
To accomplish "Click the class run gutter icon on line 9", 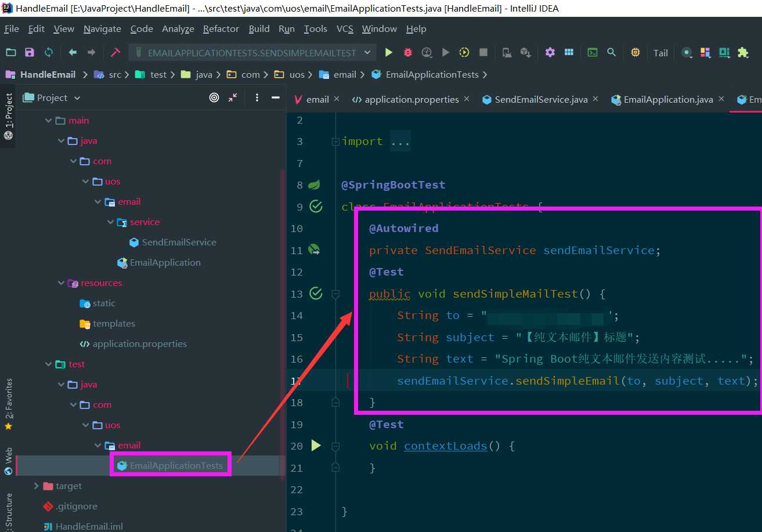I will [316, 206].
